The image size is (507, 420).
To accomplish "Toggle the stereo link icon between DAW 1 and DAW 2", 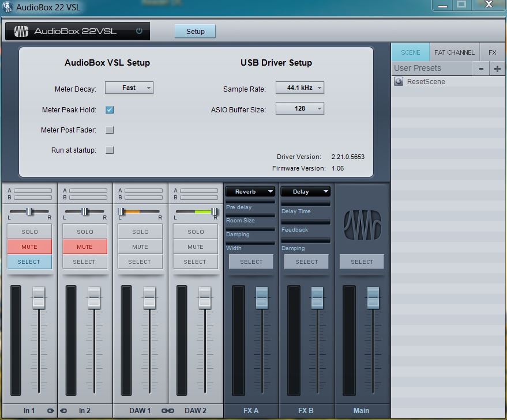I will click(167, 411).
